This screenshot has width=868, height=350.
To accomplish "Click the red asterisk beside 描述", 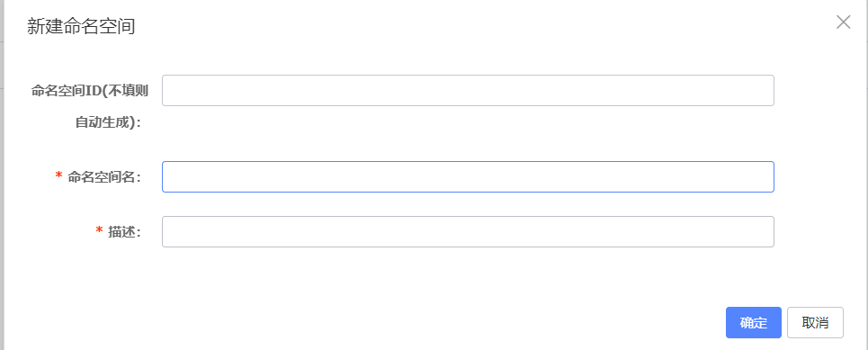I will coord(100,230).
